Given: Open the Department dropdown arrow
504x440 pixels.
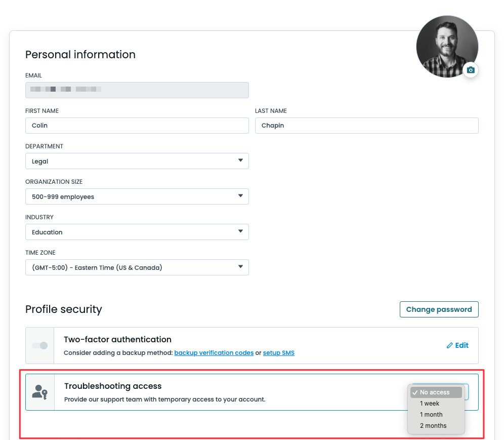Looking at the screenshot, I should coord(240,161).
